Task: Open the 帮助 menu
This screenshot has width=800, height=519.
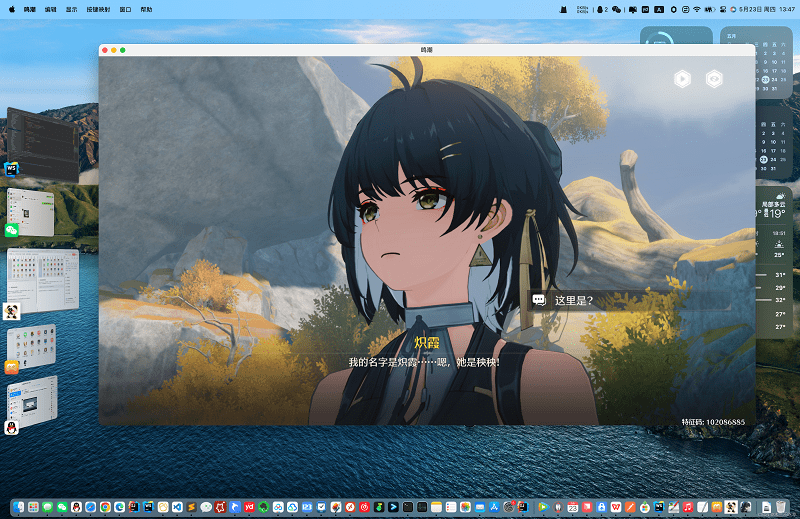Action: (x=147, y=7)
